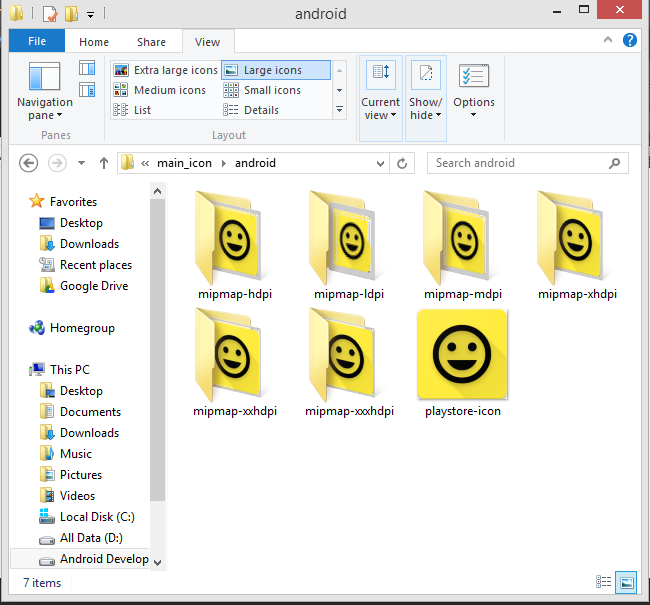The height and width of the screenshot is (605, 650).
Task: Open the File menu
Action: pyautogui.click(x=37, y=42)
